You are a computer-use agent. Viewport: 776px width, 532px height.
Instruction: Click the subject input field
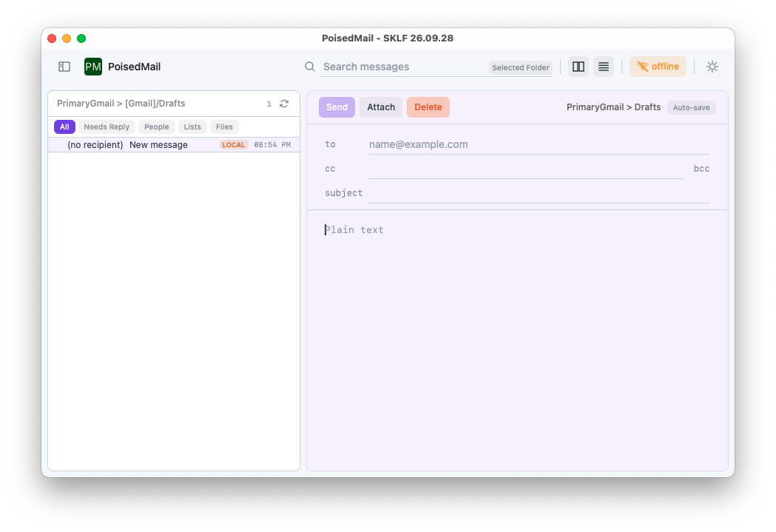point(539,193)
